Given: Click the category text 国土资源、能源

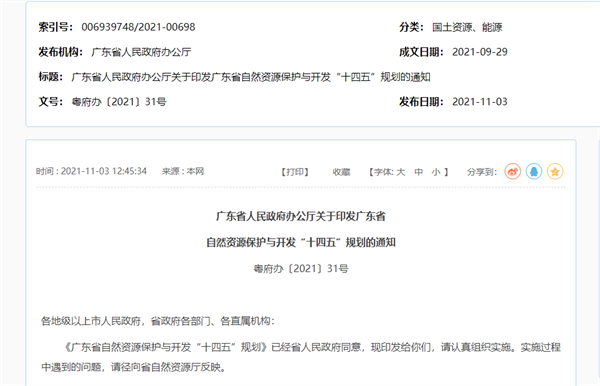Looking at the screenshot, I should (467, 27).
